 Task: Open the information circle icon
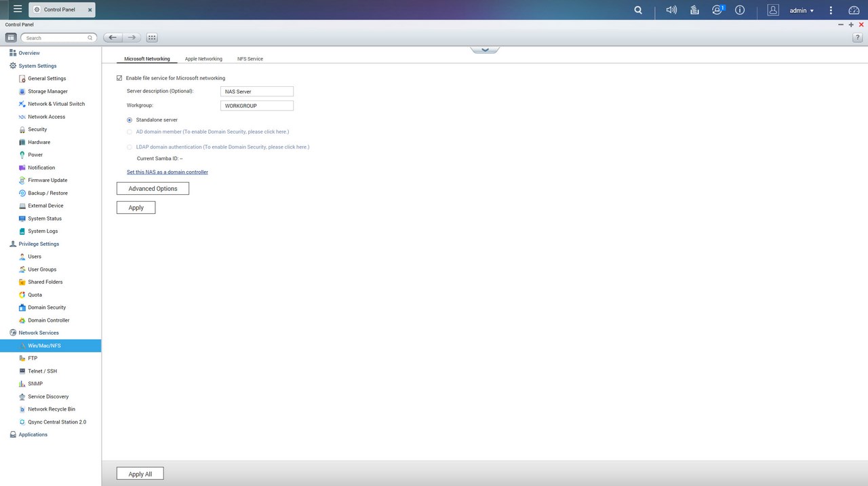[740, 10]
